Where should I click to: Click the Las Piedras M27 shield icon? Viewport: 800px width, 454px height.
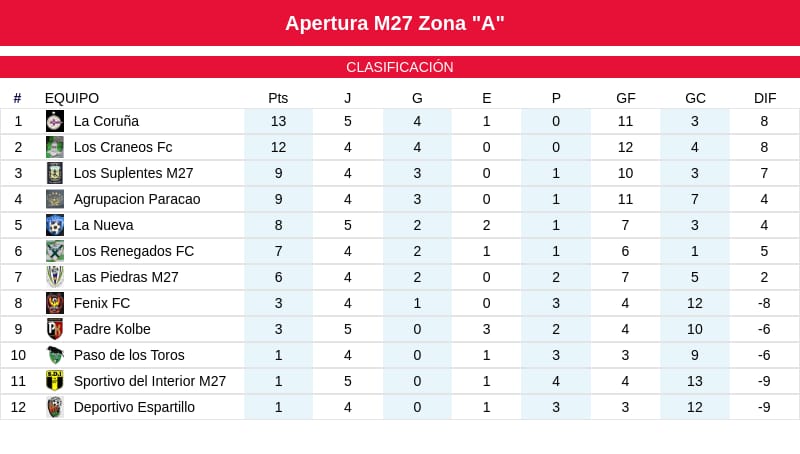[x=55, y=277]
